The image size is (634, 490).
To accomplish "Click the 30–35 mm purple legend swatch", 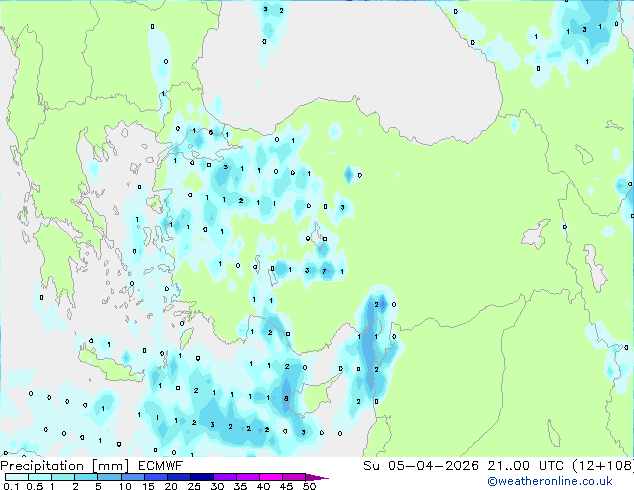I will (224, 477).
